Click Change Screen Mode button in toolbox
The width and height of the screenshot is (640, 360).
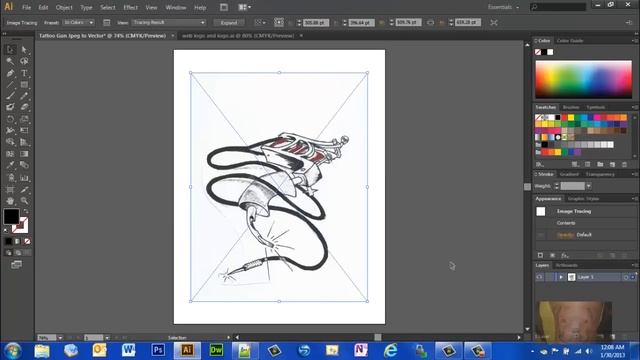click(x=16, y=265)
